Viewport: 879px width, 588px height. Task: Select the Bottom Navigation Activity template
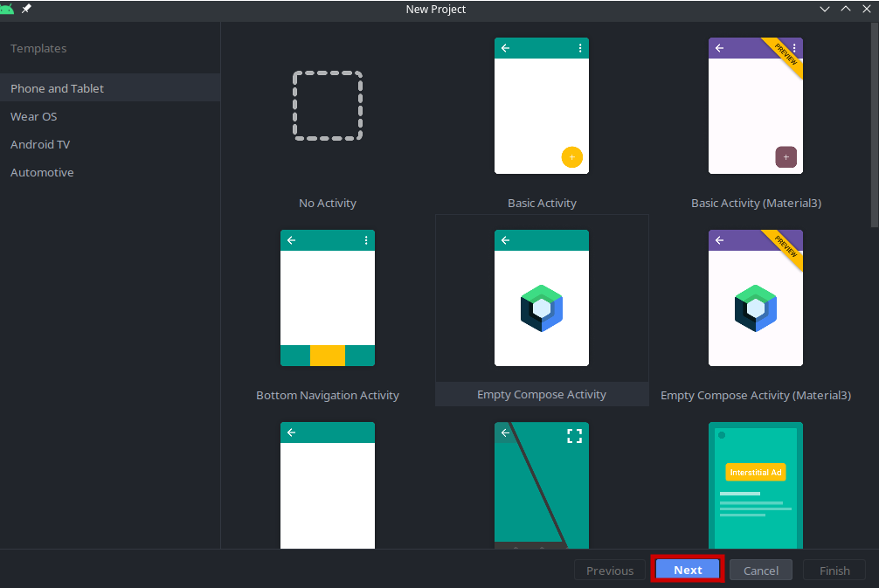[x=328, y=299]
